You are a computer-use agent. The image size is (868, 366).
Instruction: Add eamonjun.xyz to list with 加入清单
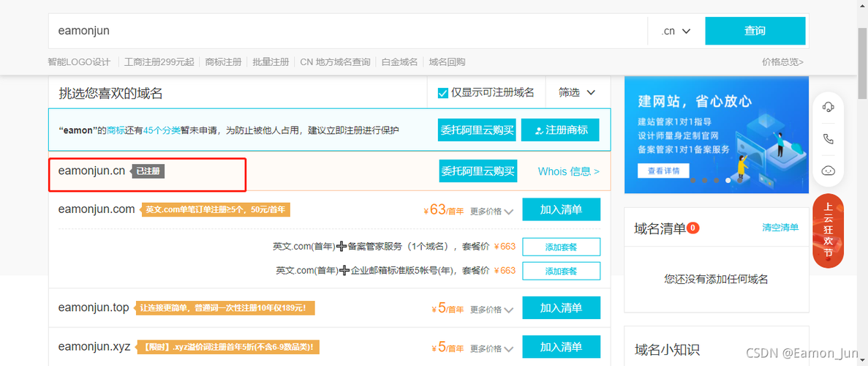[x=562, y=347]
